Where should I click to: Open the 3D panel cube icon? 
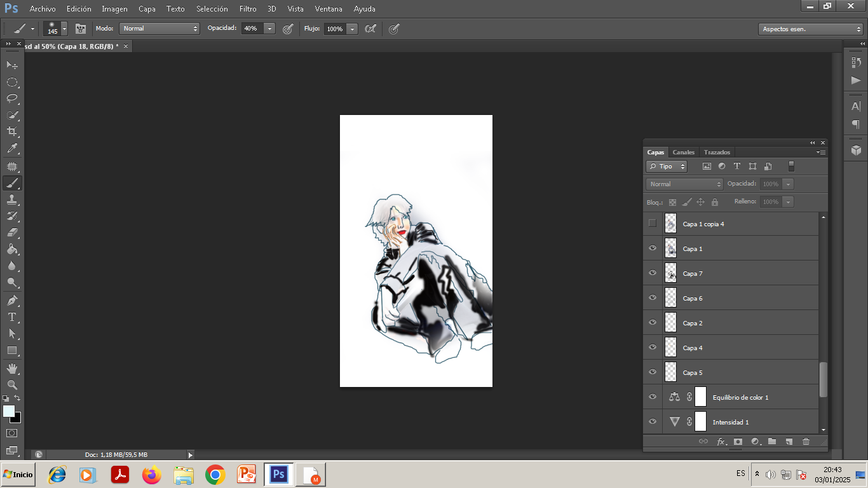tap(856, 150)
